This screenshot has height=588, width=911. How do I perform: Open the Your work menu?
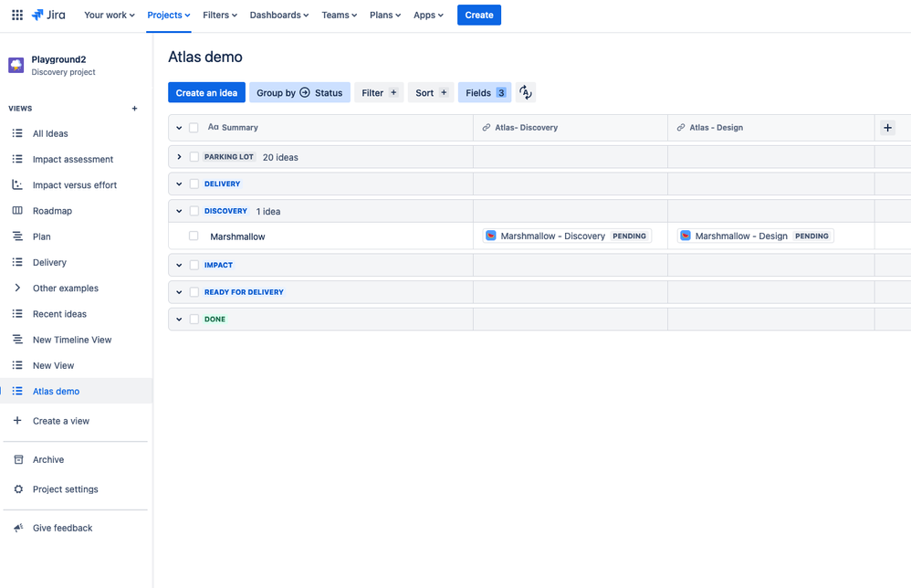(x=110, y=16)
